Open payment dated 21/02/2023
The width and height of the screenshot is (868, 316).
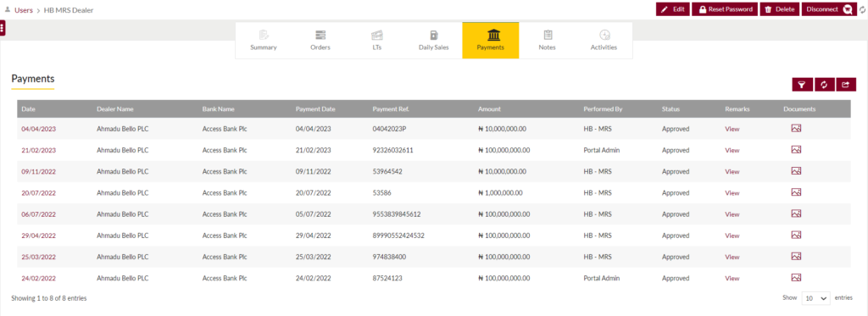pos(39,150)
